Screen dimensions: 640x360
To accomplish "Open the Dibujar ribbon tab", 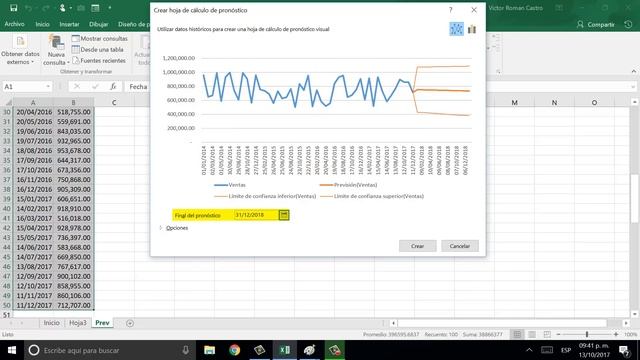I will coord(98,24).
